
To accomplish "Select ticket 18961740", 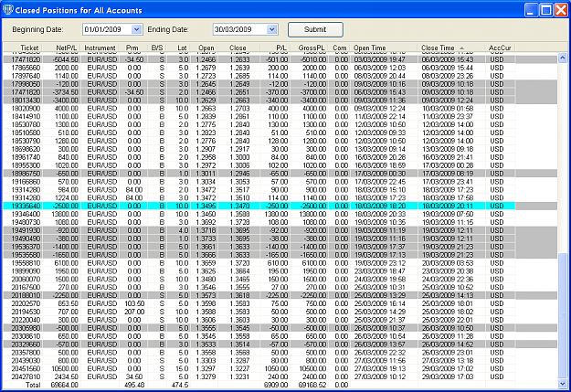I will 26,157.
